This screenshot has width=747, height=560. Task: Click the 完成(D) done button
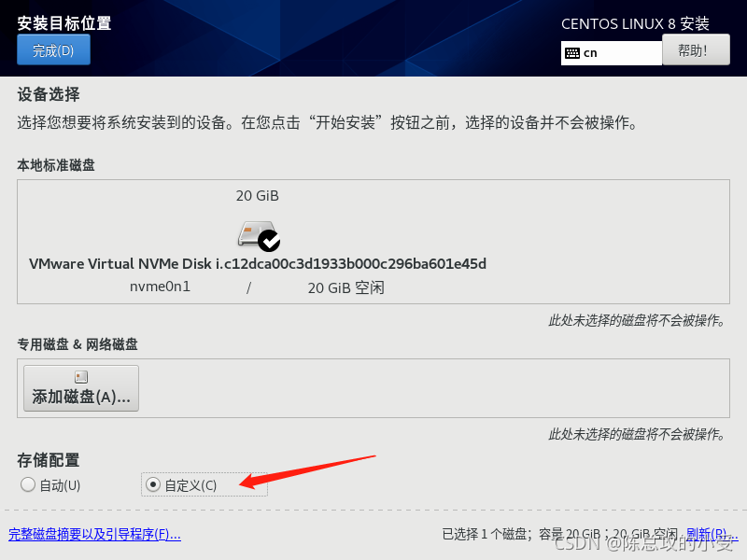53,50
